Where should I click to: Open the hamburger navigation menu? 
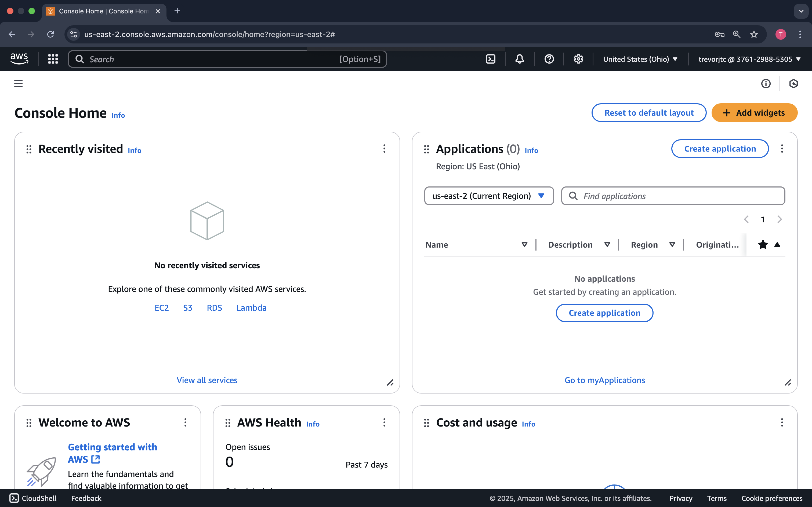click(x=18, y=83)
